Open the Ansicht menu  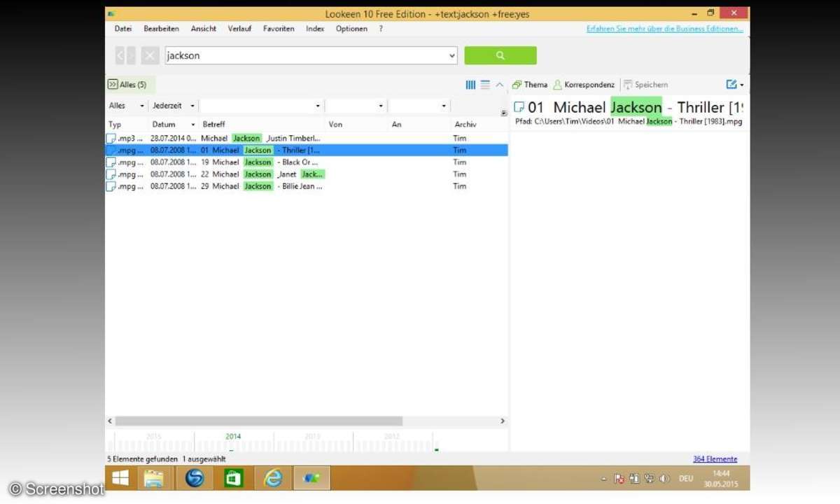(204, 29)
